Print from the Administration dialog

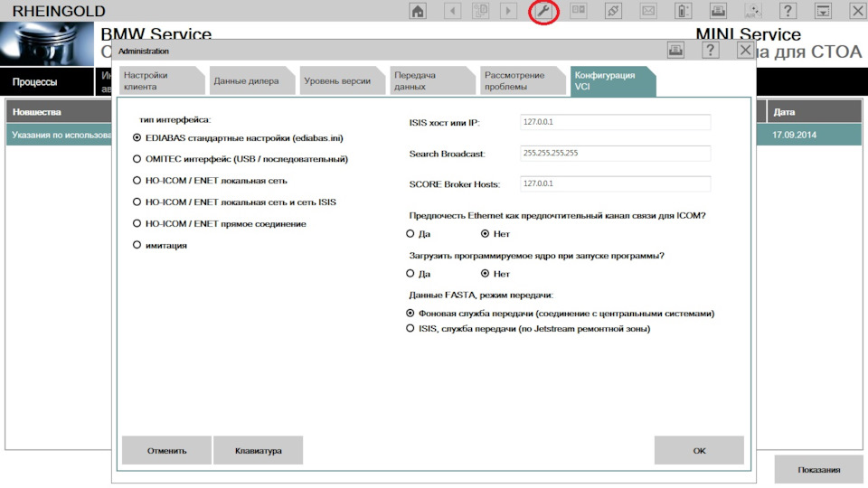point(675,51)
